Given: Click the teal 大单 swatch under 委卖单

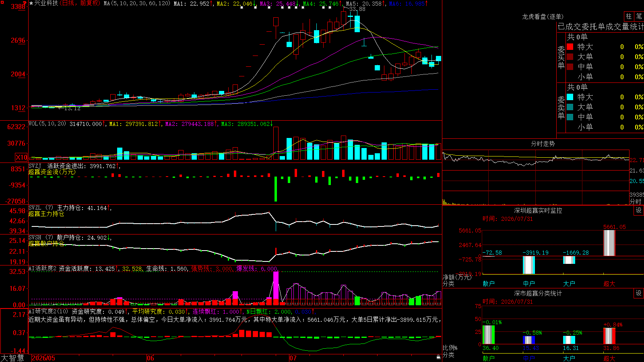Looking at the screenshot, I should tap(570, 107).
